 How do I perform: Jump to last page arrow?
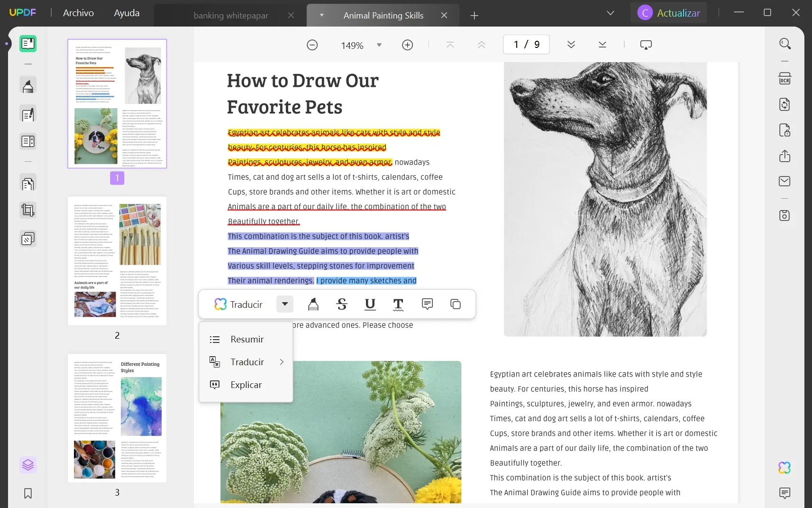coord(602,45)
